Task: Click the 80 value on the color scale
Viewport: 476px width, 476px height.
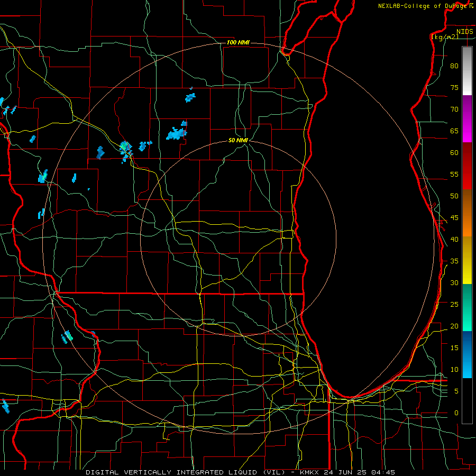Action: coord(454,66)
